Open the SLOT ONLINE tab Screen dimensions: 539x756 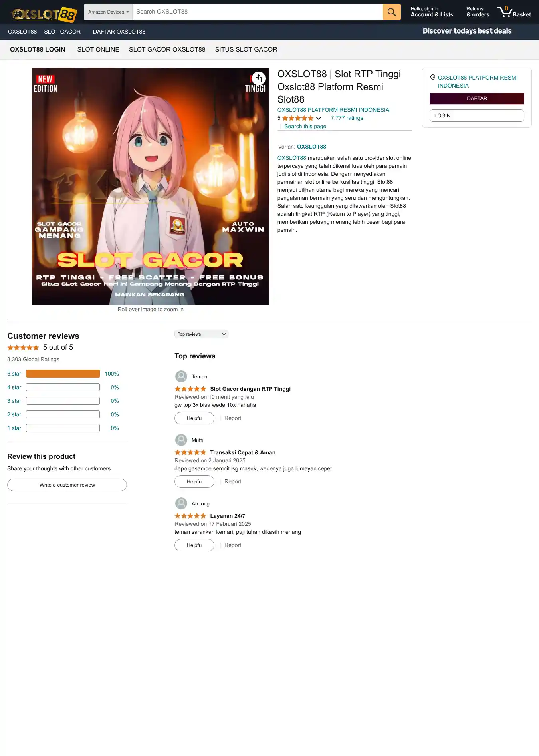[98, 50]
